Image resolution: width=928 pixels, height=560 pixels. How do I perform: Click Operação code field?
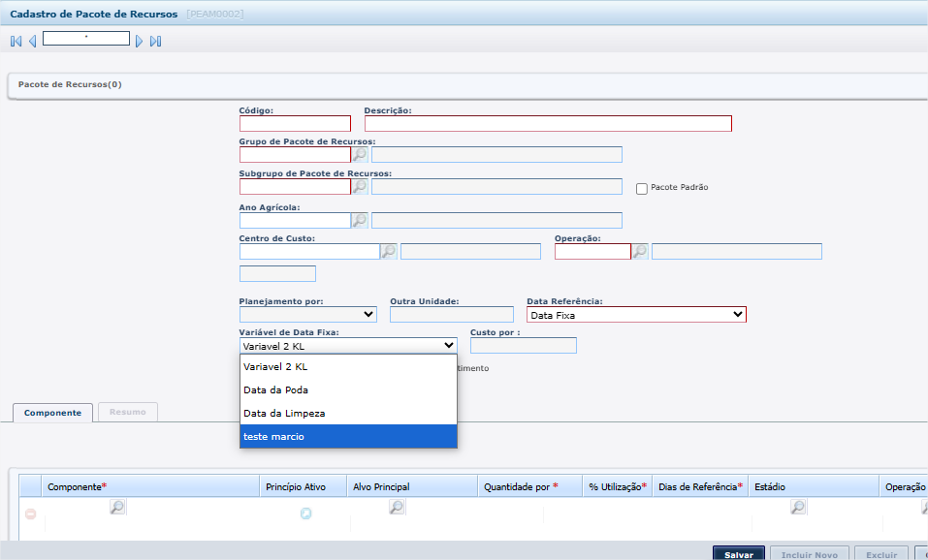click(x=592, y=251)
